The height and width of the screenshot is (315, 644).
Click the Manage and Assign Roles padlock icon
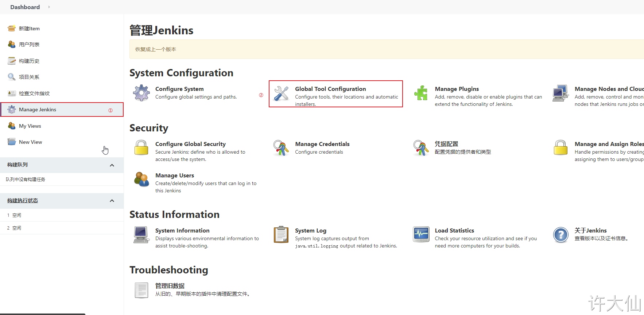coord(560,148)
